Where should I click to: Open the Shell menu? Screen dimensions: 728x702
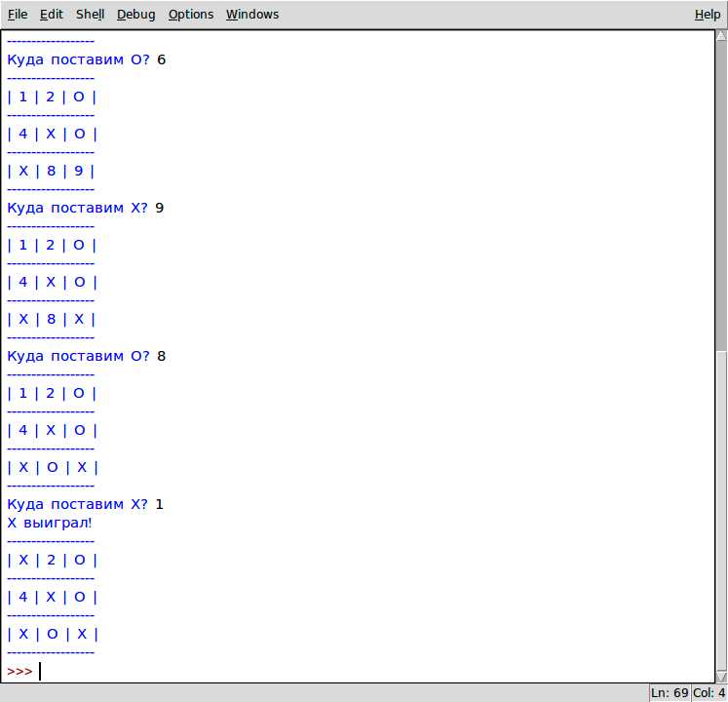pos(90,15)
